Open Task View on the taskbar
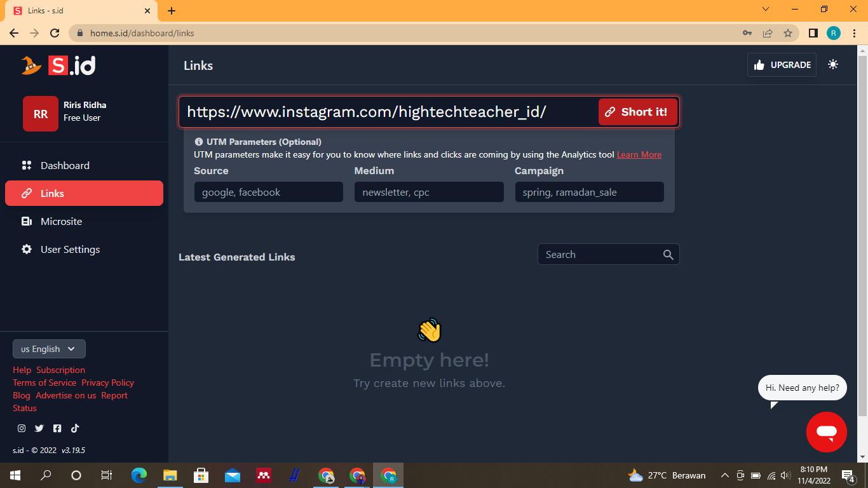The image size is (868, 488). (107, 475)
